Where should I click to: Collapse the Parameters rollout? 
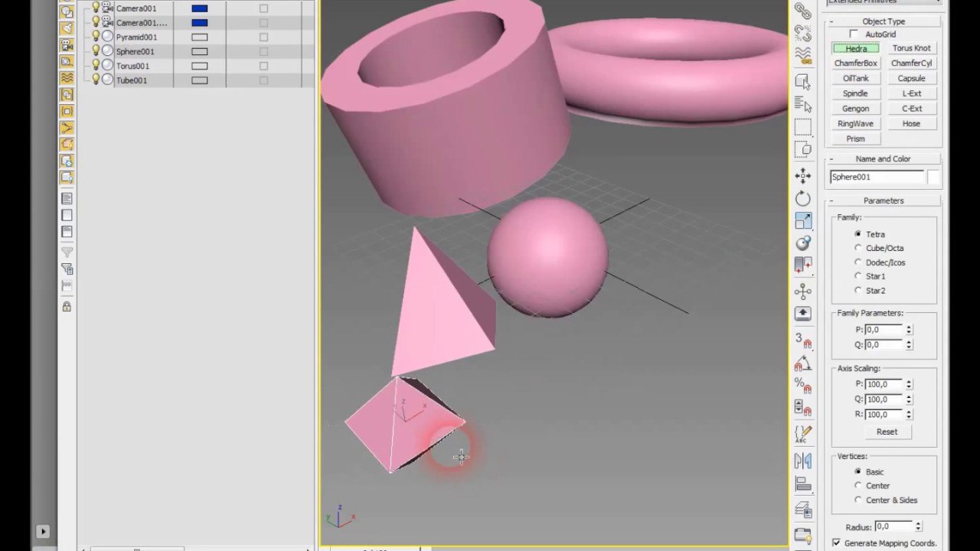(884, 201)
